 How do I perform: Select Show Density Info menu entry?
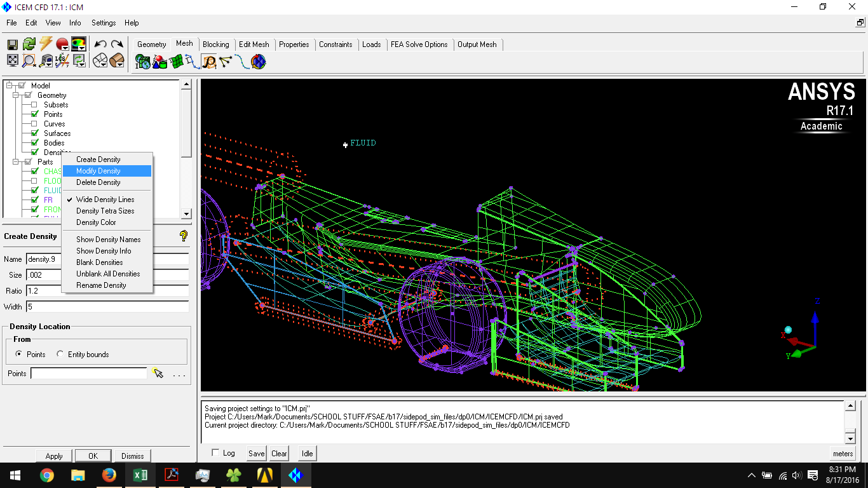pyautogui.click(x=107, y=251)
